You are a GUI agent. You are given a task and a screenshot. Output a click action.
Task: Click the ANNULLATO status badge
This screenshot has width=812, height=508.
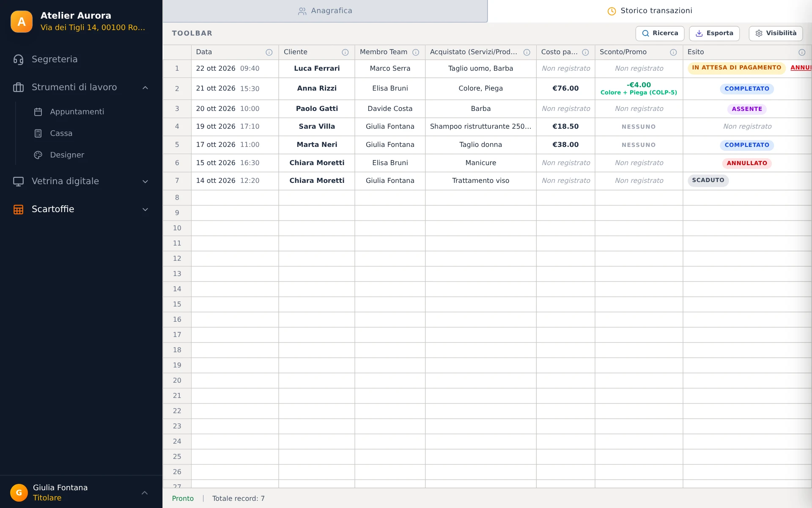(x=747, y=163)
